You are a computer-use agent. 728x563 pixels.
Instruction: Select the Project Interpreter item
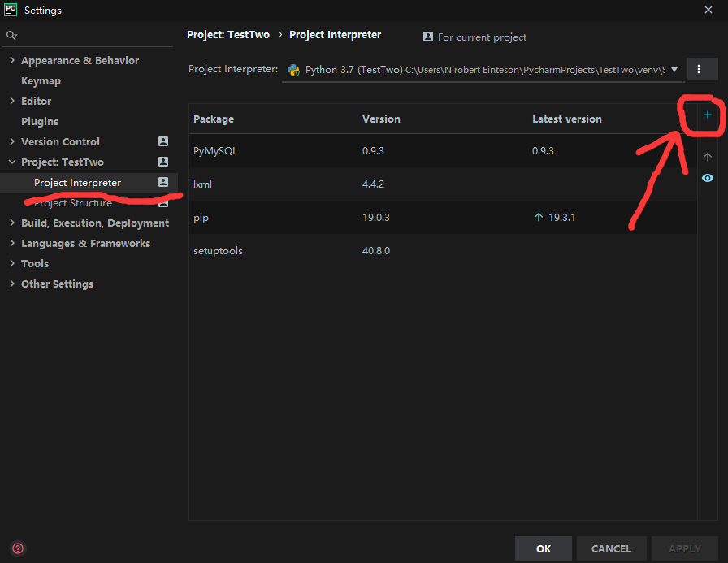point(77,183)
